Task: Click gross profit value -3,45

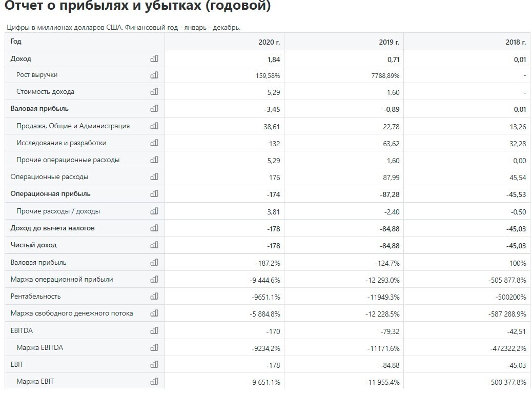Action: (x=272, y=109)
